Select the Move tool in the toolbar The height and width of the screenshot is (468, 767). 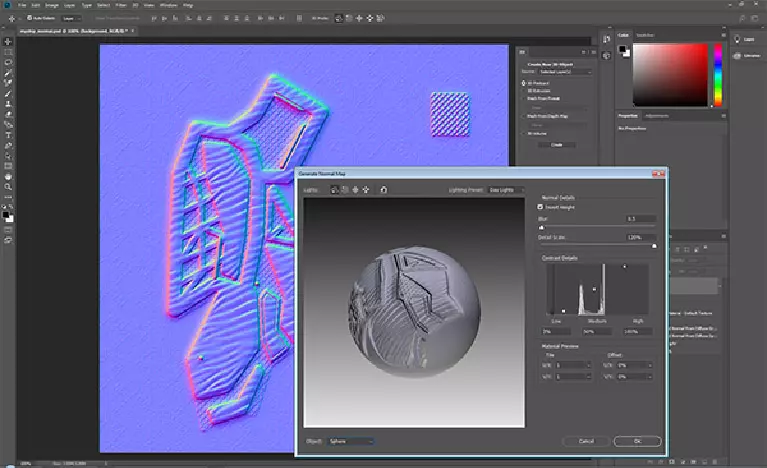8,41
